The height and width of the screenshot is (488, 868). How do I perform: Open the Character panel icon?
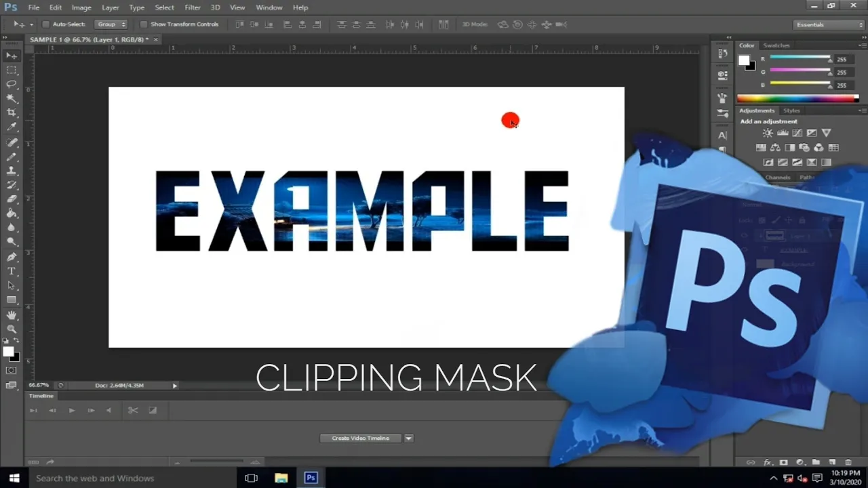pyautogui.click(x=722, y=136)
